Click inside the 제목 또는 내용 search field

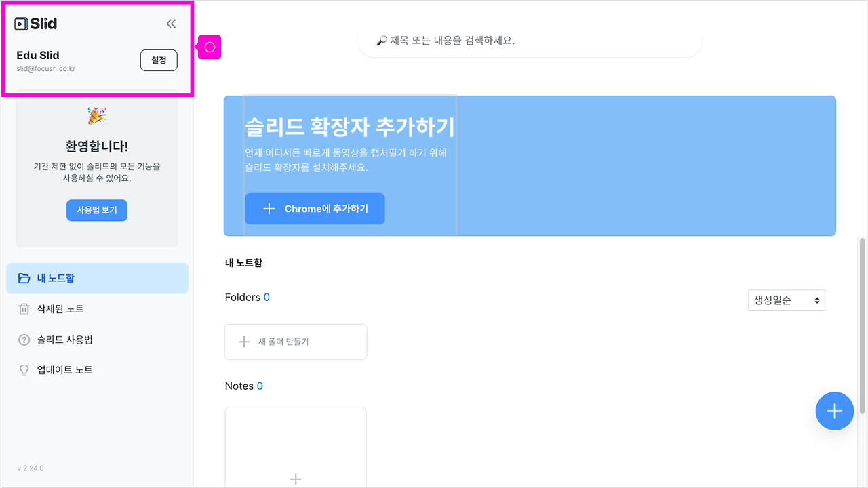(529, 41)
